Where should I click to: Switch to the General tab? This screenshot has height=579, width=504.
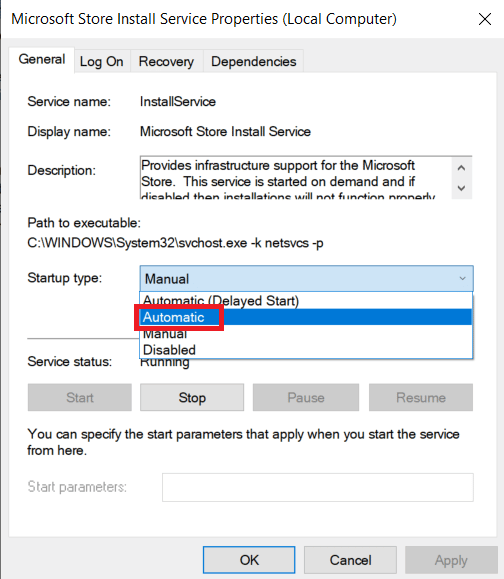pos(41,59)
